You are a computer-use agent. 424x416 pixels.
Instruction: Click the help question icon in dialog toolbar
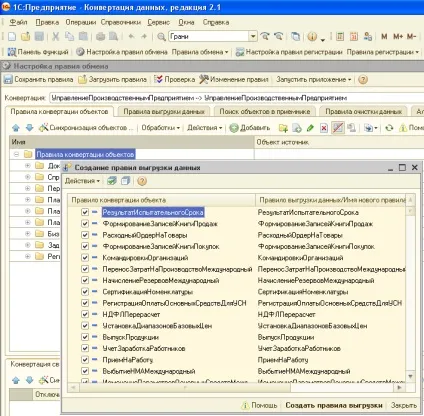142,181
